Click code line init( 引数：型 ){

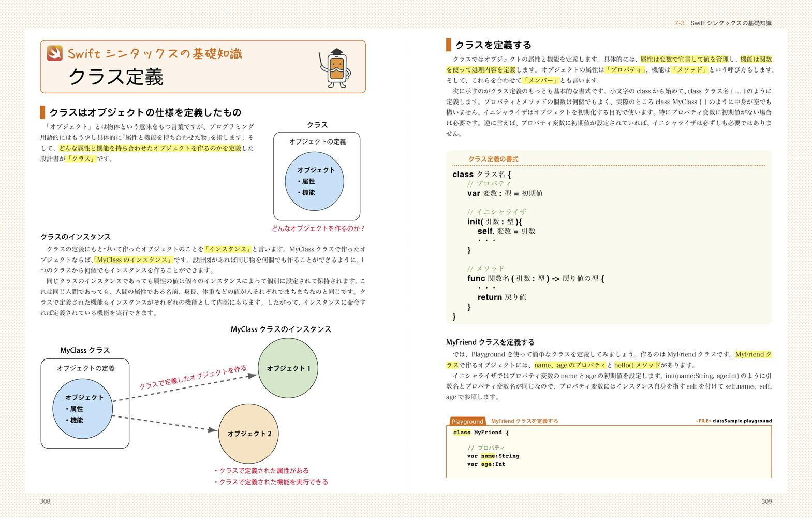[x=495, y=222]
